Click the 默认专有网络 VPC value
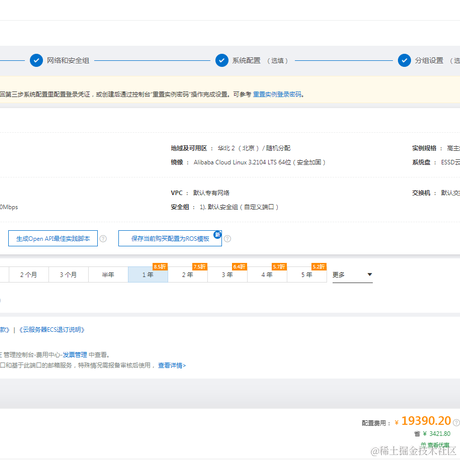This screenshot has height=460, width=460. point(211,193)
